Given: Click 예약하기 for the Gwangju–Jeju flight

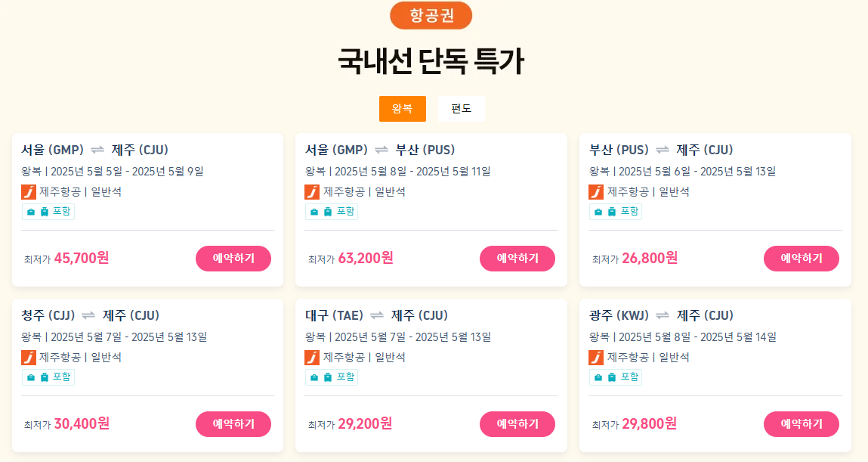Looking at the screenshot, I should click(x=802, y=423).
